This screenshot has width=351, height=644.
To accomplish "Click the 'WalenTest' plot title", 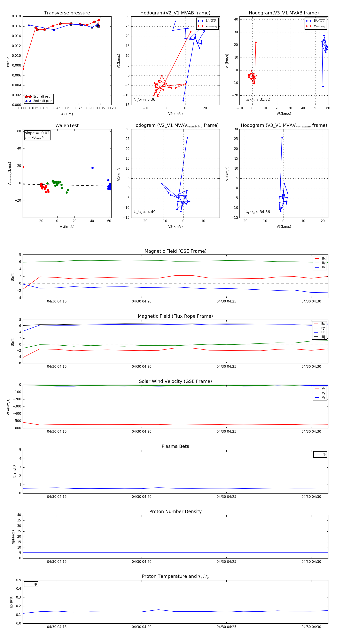I will 67,125.
